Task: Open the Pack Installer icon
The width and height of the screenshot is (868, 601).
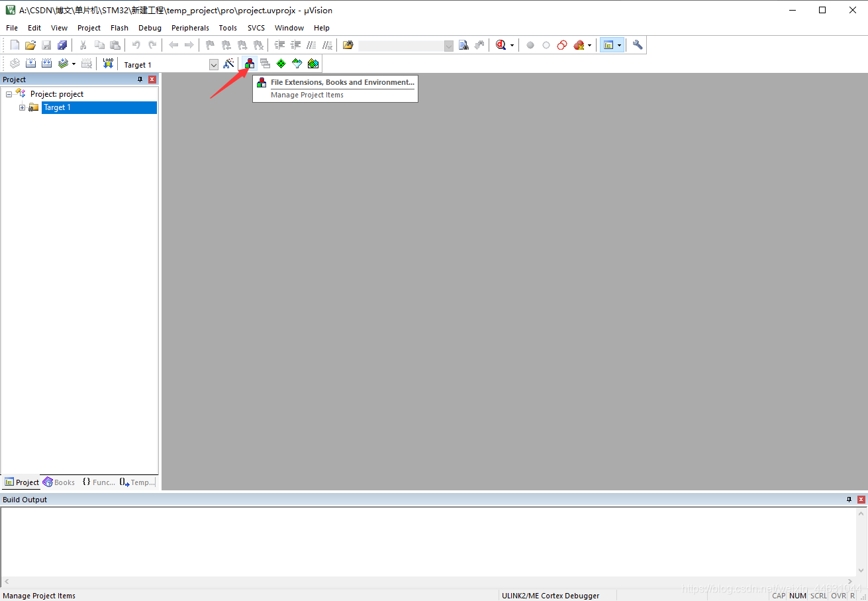Action: pyautogui.click(x=313, y=64)
